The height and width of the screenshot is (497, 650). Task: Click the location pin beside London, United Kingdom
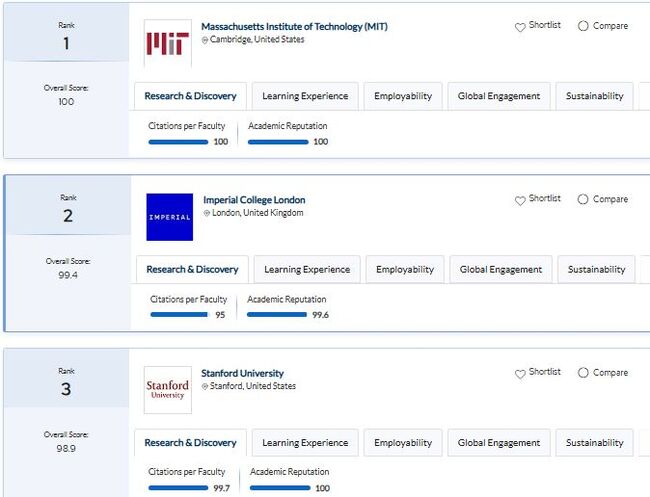[207, 213]
